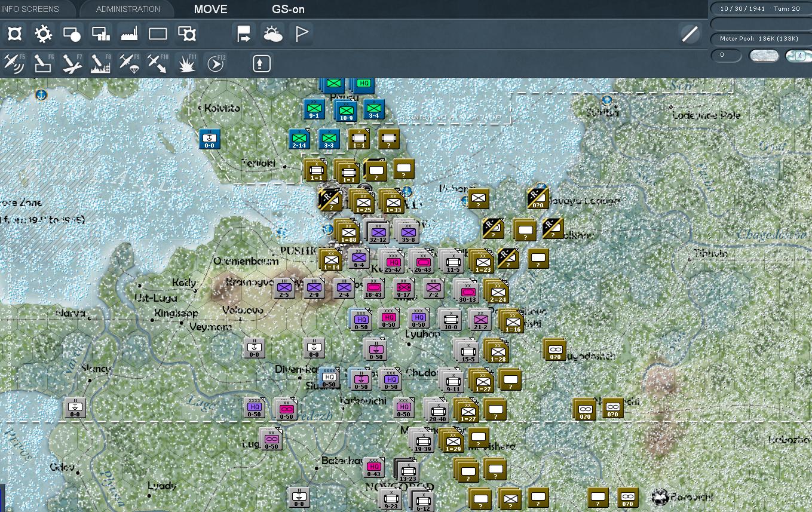
Task: Select the 0-43 HQ counter near Batetskaya
Action: pos(374,467)
